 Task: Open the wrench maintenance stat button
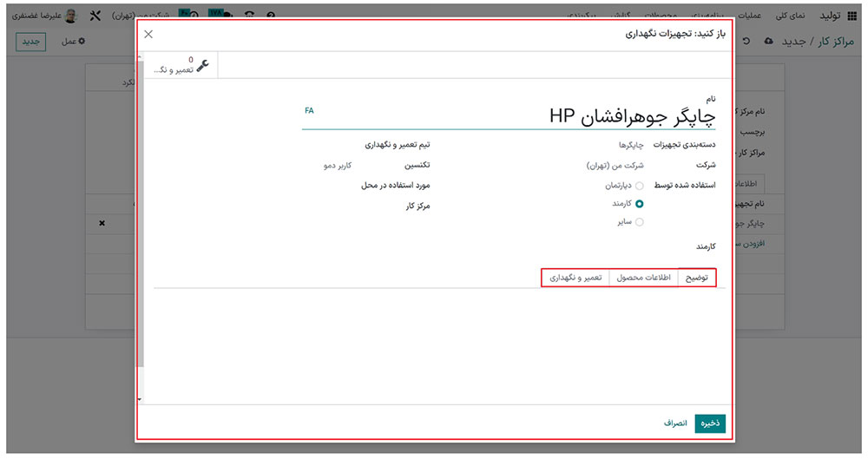[181, 65]
